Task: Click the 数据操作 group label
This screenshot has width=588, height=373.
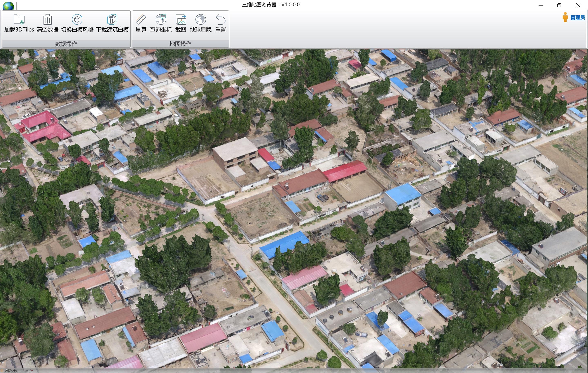Action: (66, 44)
